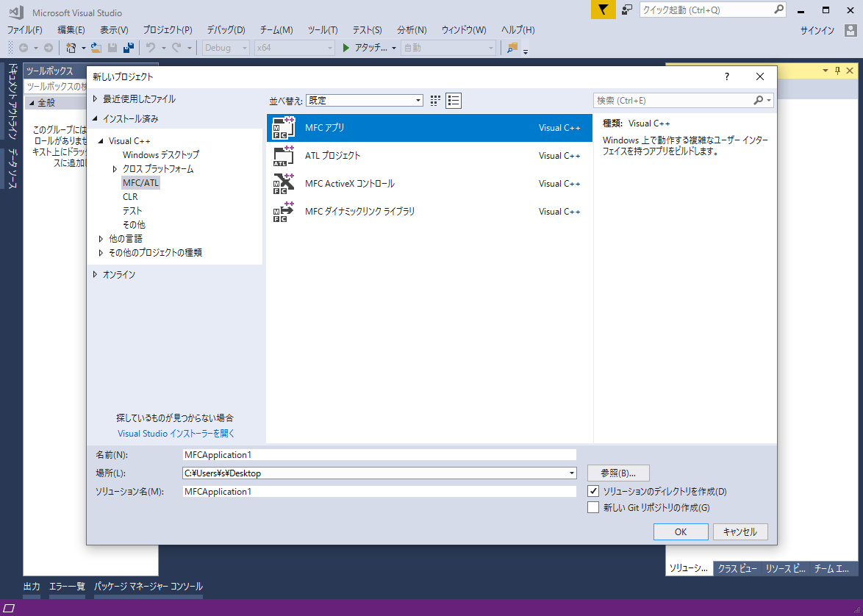The width and height of the screenshot is (863, 616).
Task: Click the MFC ダイナミックリンク ライブラリ icon
Action: click(x=284, y=212)
